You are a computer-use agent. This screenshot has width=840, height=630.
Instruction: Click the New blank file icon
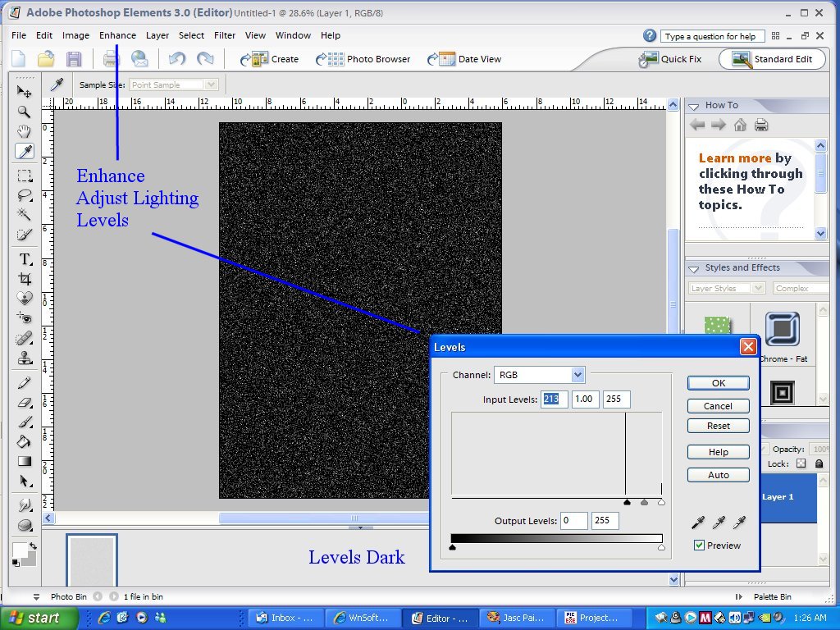point(18,59)
